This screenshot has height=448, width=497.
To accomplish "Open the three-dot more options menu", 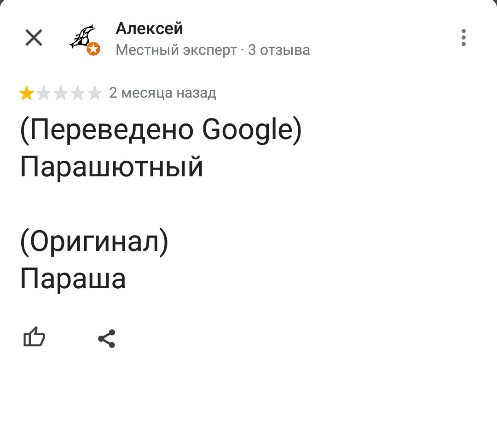I will click(463, 38).
